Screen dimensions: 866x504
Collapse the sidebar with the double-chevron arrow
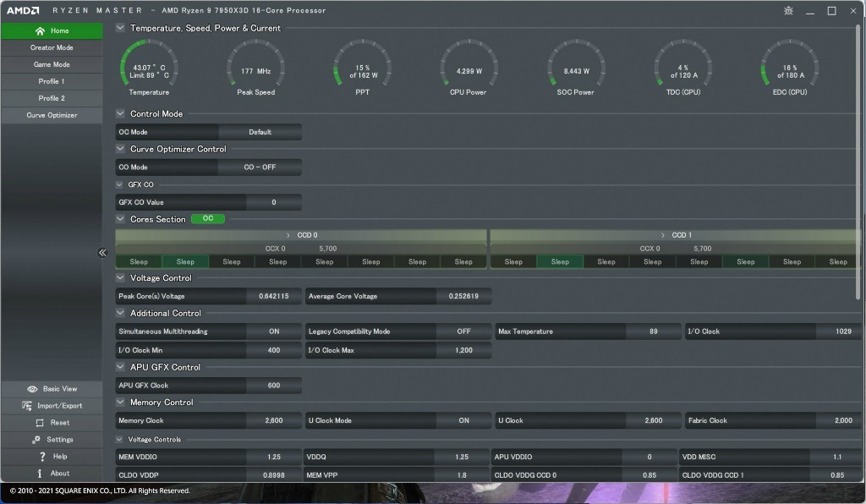coord(102,252)
